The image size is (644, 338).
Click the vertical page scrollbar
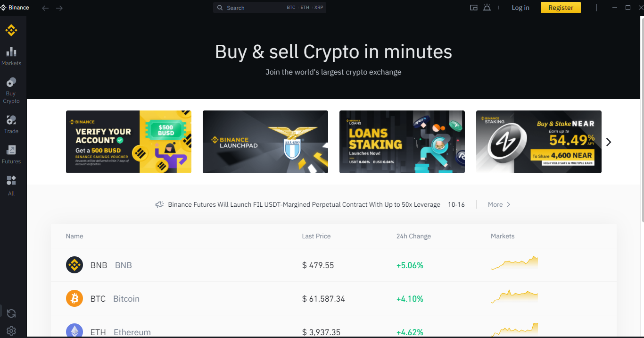pyautogui.click(x=642, y=118)
